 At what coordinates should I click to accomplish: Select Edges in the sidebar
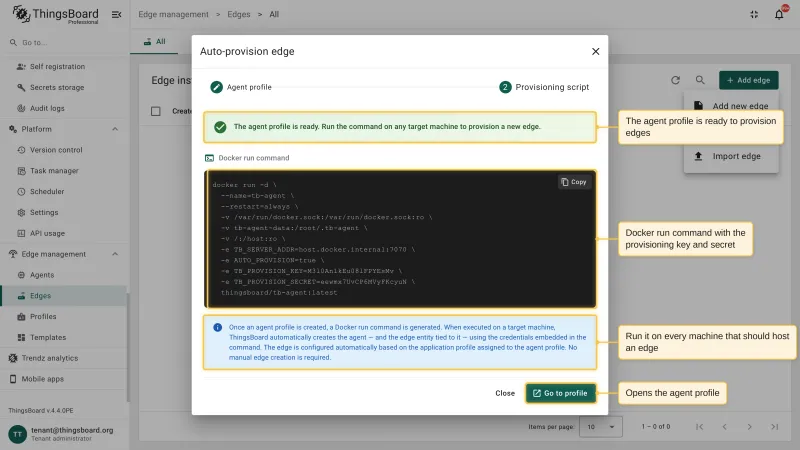point(64,296)
